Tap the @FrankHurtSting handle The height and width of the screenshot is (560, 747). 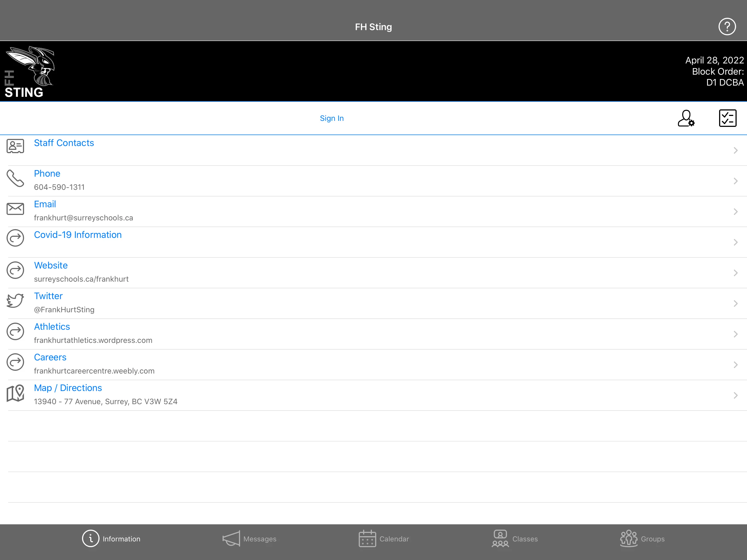pyautogui.click(x=64, y=310)
